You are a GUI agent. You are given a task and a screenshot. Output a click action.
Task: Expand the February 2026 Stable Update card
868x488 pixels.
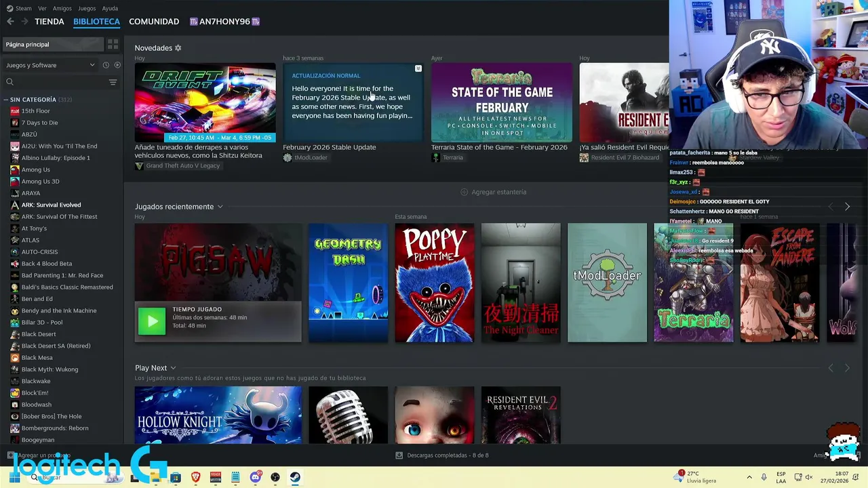coord(418,68)
